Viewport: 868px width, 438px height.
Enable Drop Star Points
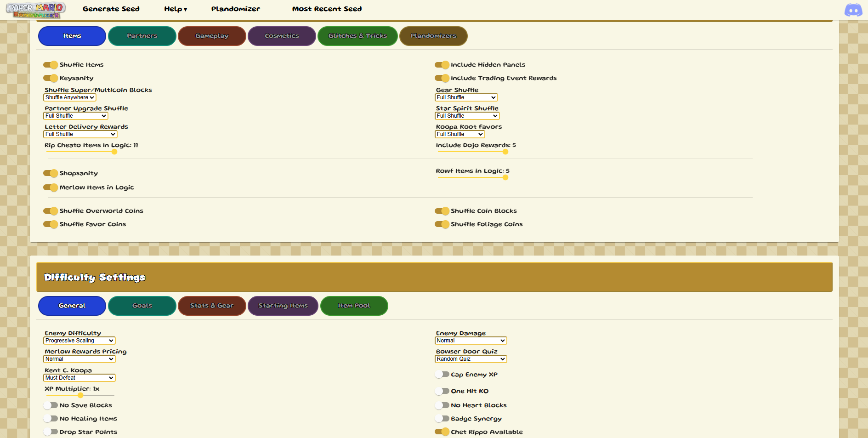51,432
